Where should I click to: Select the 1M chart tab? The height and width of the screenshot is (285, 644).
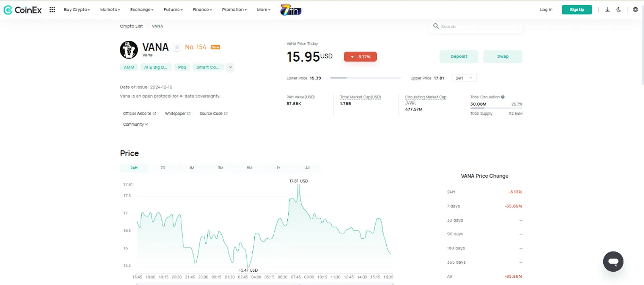pos(192,168)
